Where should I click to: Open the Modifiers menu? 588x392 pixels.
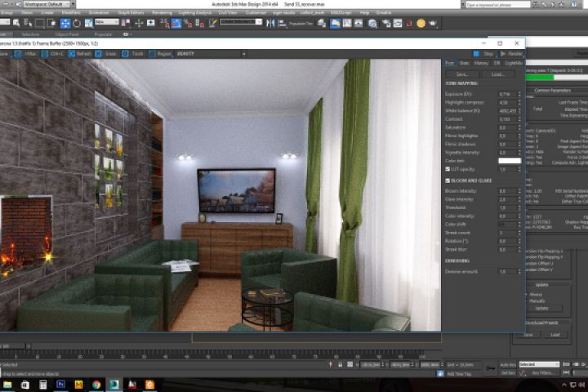click(x=71, y=13)
